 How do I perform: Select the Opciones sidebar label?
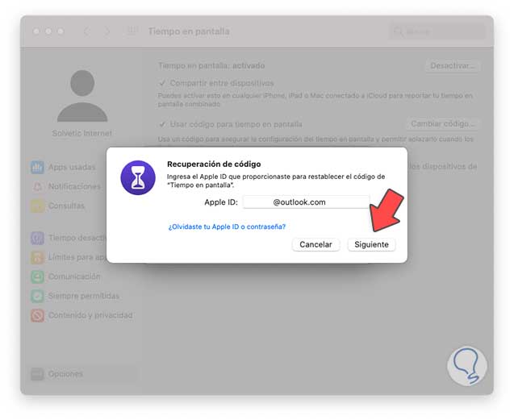tap(65, 374)
